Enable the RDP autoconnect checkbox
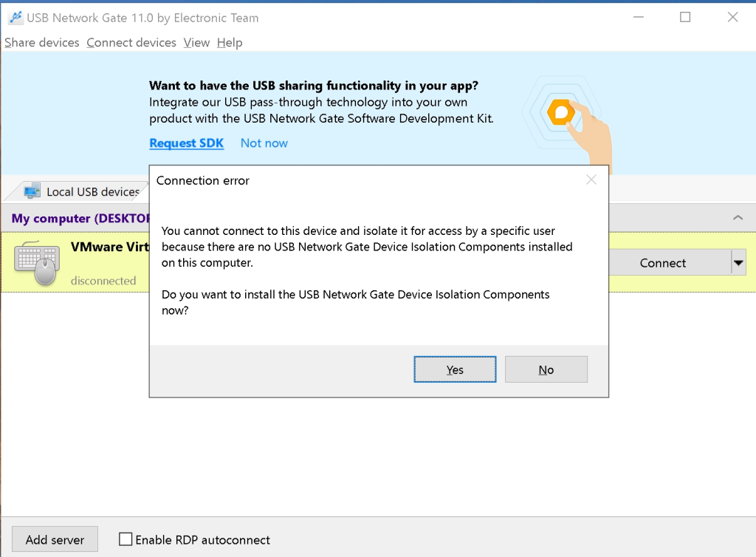The height and width of the screenshot is (557, 756). [x=125, y=539]
